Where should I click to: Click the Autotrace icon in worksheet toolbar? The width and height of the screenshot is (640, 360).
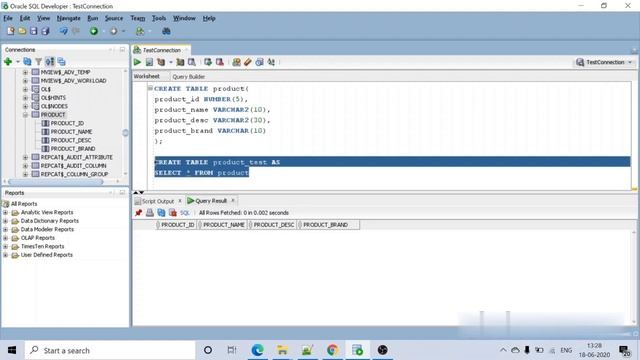pyautogui.click(x=180, y=62)
